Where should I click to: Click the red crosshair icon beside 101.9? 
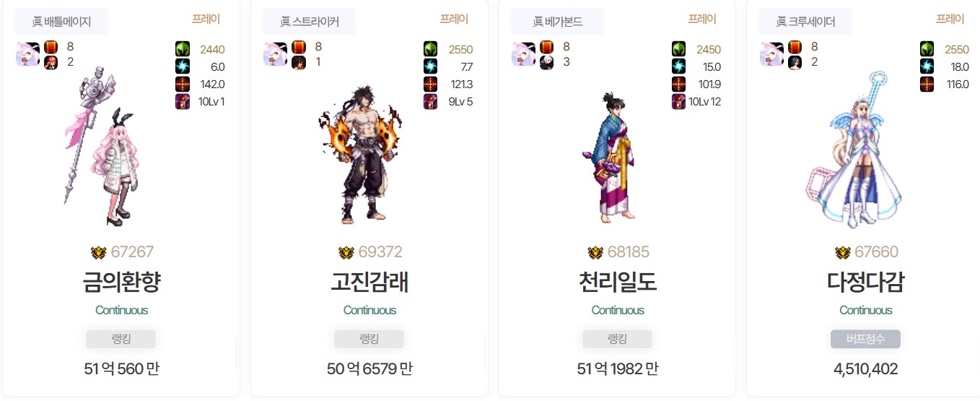(x=679, y=84)
